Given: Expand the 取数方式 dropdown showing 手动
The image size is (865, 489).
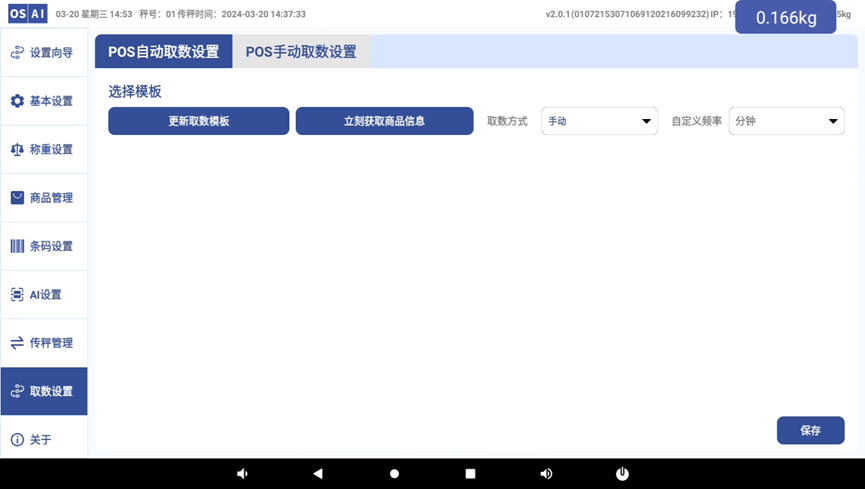Looking at the screenshot, I should click(599, 121).
